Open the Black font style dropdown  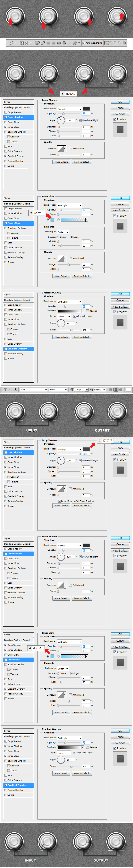point(58,390)
